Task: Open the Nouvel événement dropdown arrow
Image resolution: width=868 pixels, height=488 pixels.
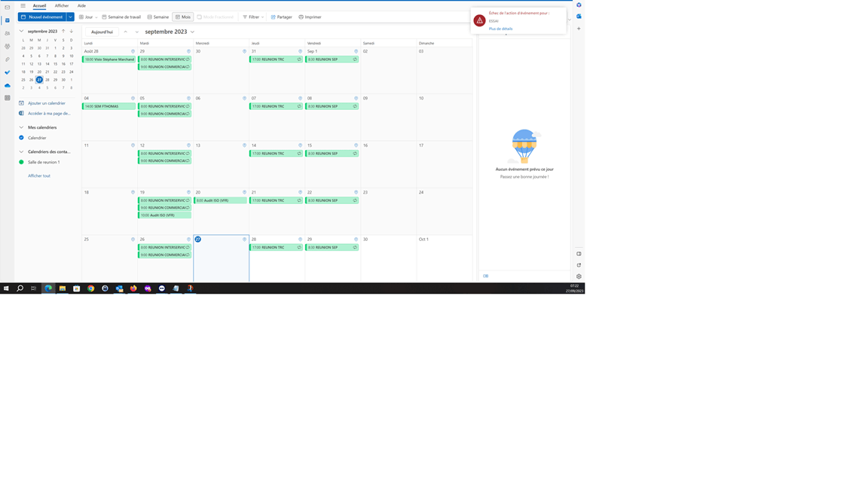Action: click(x=70, y=17)
